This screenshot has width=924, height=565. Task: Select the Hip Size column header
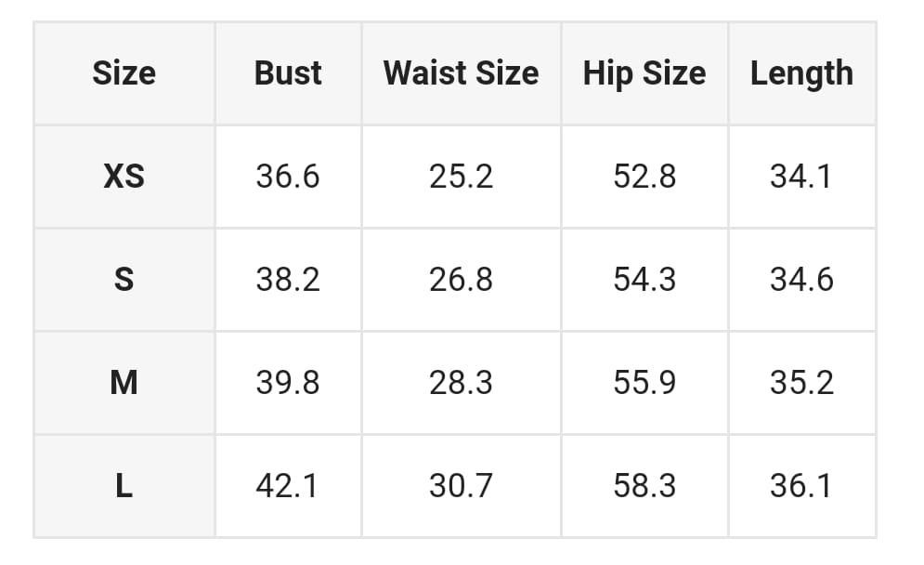(644, 73)
